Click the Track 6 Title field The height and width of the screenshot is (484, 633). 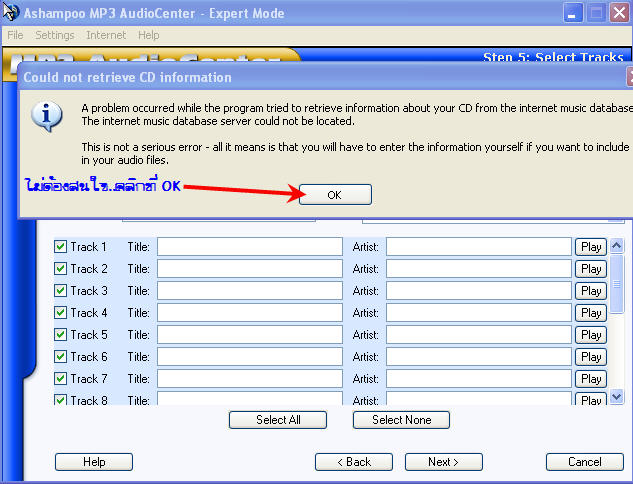coord(250,356)
